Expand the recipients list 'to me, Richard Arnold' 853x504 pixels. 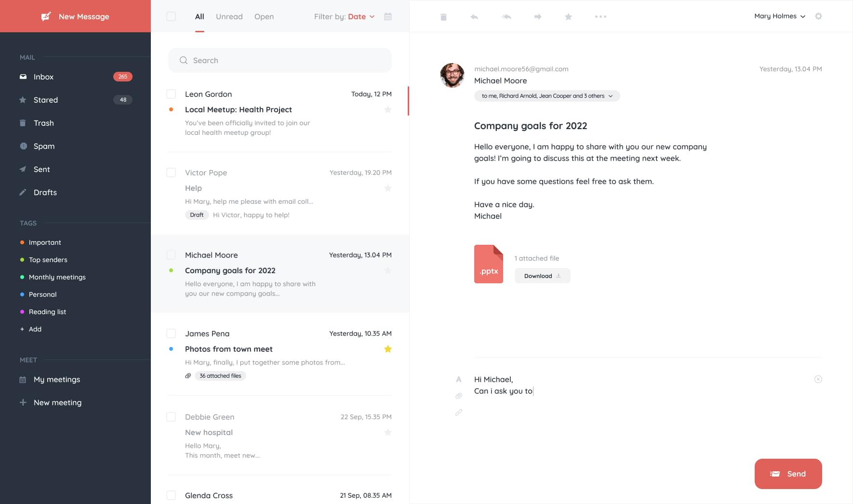click(x=547, y=96)
